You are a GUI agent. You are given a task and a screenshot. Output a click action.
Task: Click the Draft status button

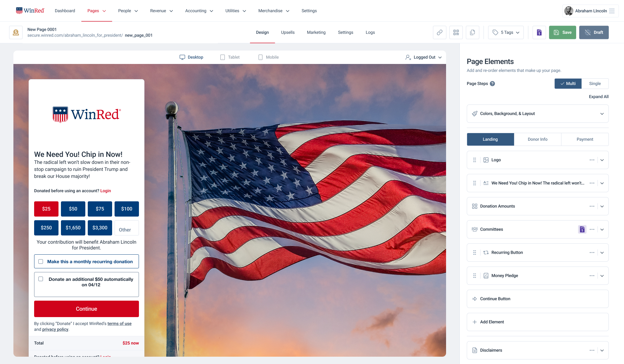594,32
